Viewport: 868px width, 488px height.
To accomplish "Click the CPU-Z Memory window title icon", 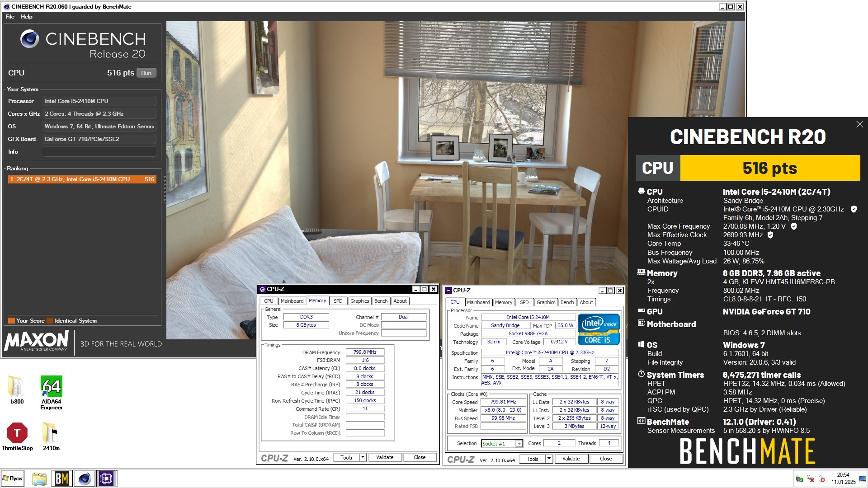I will point(262,289).
